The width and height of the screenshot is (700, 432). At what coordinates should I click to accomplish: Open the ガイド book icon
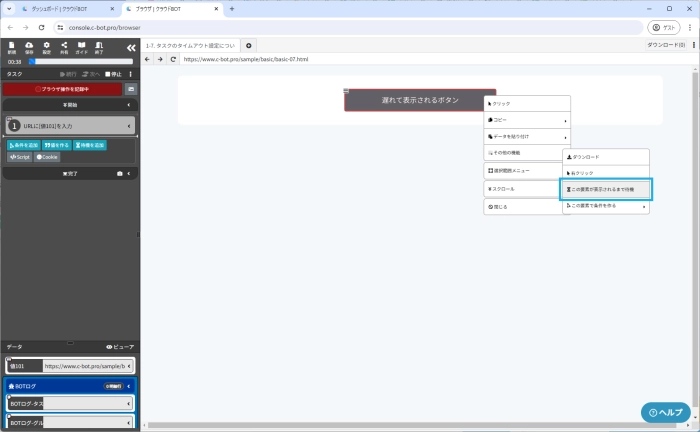point(81,46)
